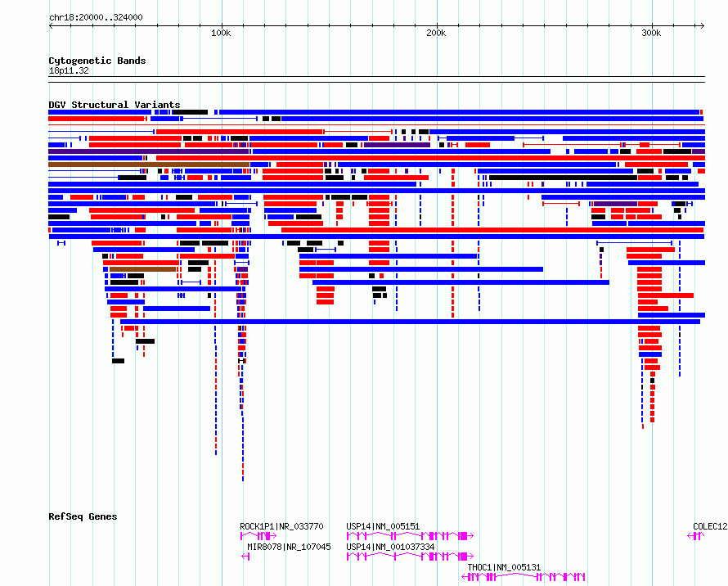Click the USP14|NM_001037334 transcript label

(390, 547)
